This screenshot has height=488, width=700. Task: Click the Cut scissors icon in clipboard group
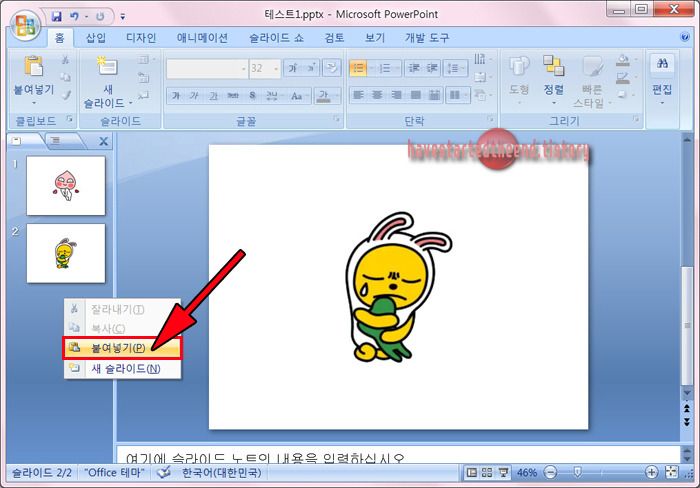(x=66, y=60)
